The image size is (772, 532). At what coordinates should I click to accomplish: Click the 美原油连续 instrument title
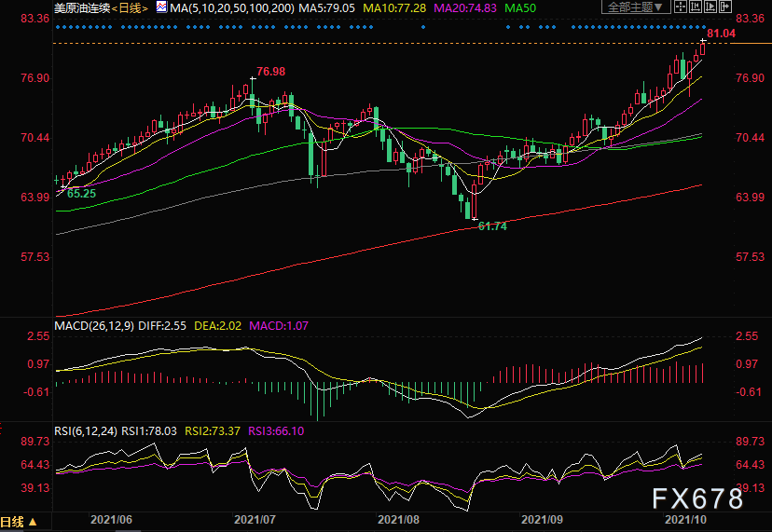coord(82,7)
